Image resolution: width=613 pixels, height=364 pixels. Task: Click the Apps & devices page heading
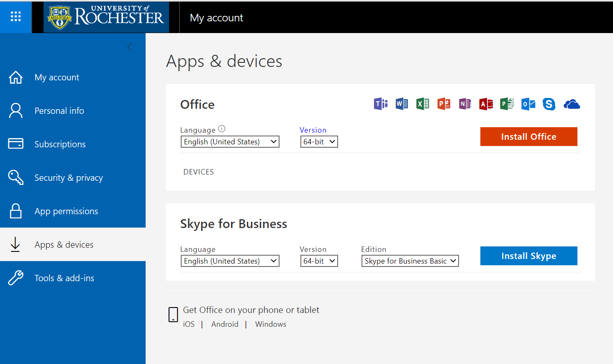(x=224, y=62)
